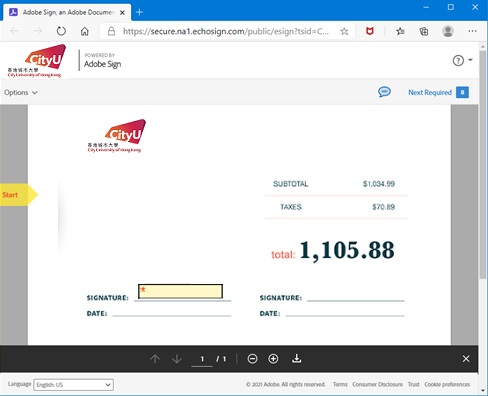Open the message chat bubble icon

(384, 92)
